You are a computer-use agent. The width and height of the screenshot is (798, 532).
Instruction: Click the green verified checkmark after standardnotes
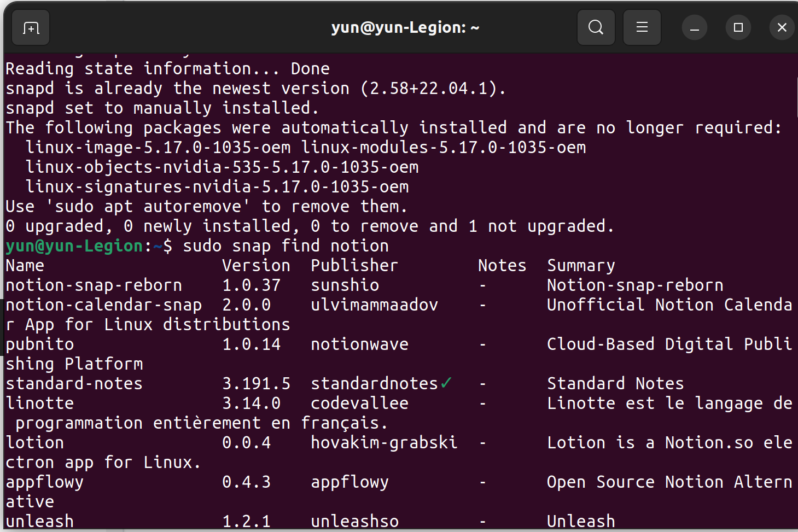[x=446, y=383]
